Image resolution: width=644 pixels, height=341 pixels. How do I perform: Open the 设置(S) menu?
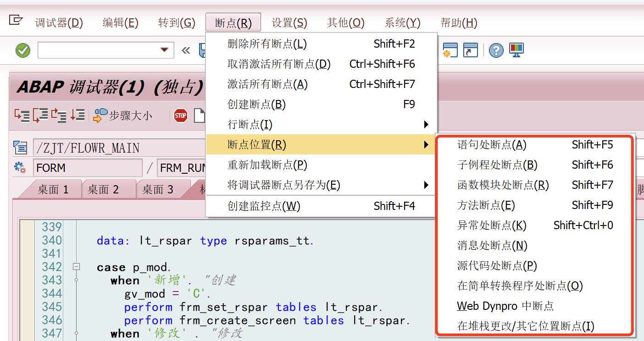point(289,23)
